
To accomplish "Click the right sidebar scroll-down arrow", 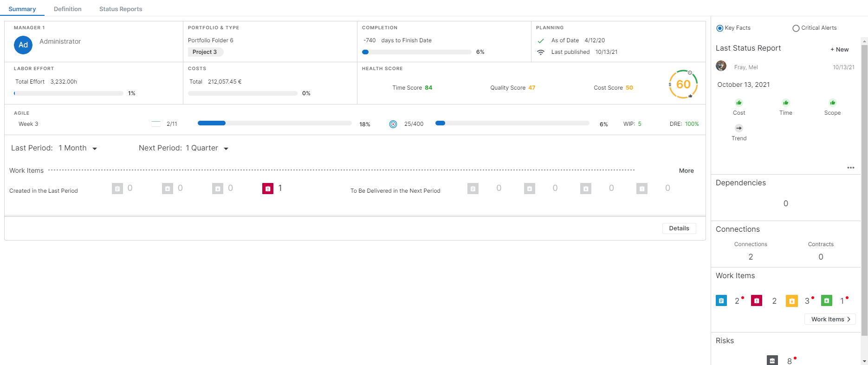I will click(864, 361).
